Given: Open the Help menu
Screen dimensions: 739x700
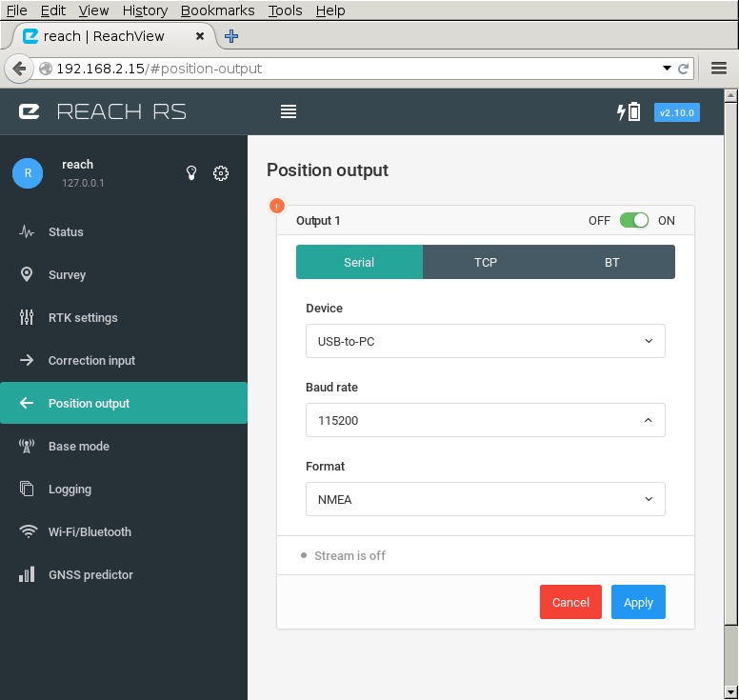Looking at the screenshot, I should pyautogui.click(x=330, y=10).
